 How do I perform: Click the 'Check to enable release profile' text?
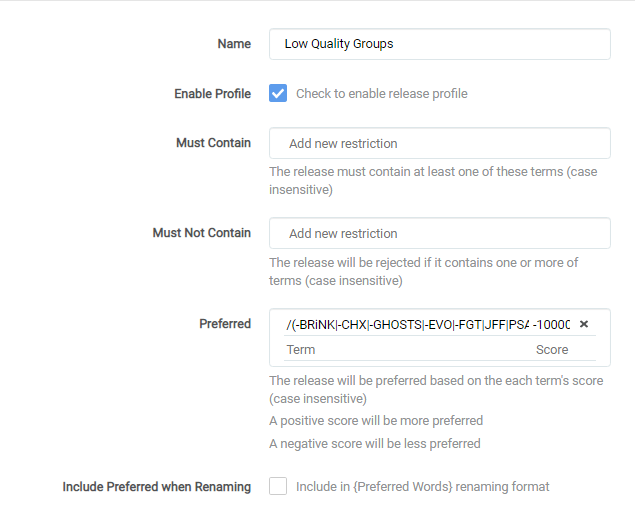pyautogui.click(x=381, y=94)
